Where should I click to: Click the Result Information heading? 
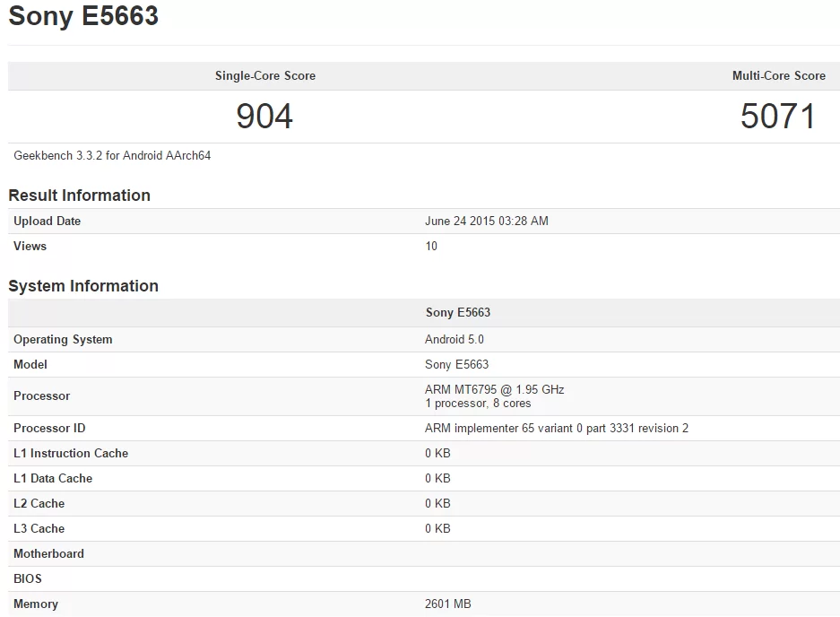80,195
